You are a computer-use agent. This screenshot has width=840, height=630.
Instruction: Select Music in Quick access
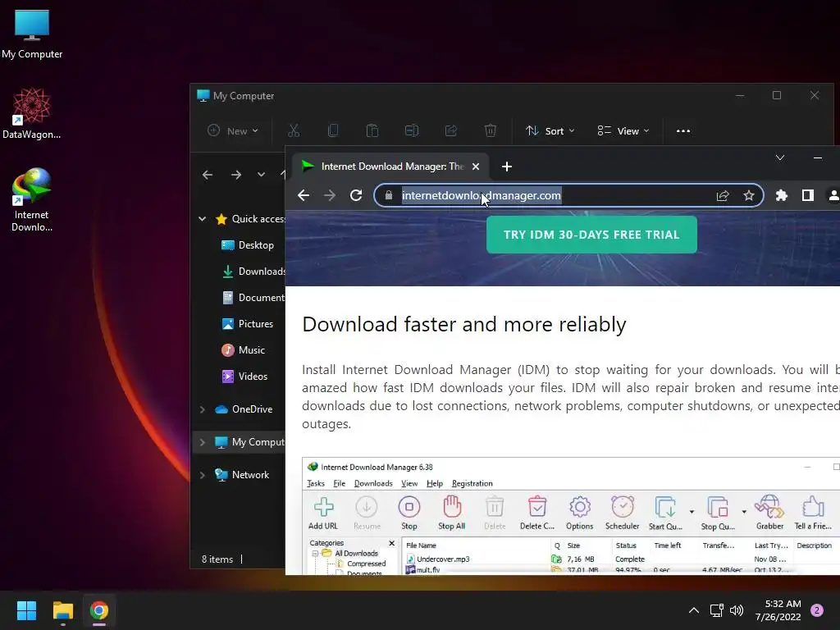(243, 349)
